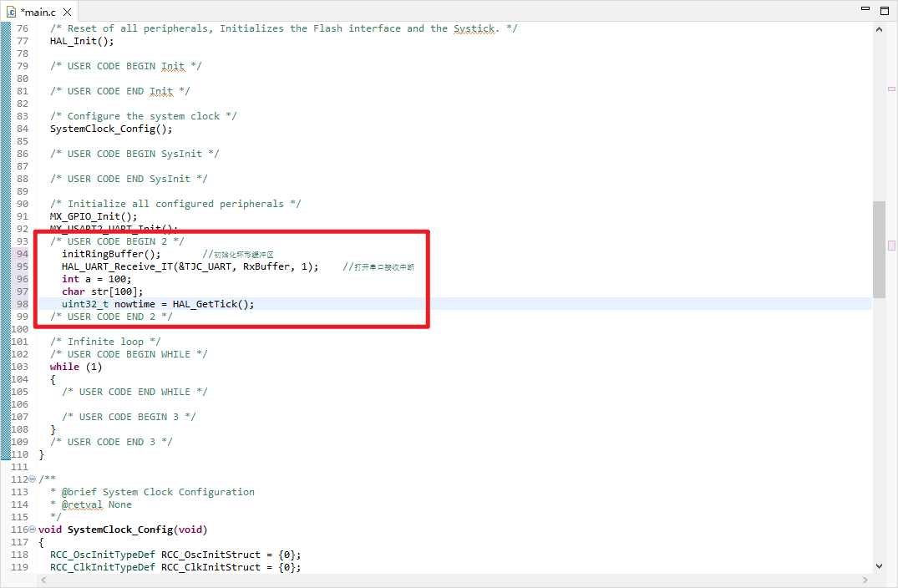Image resolution: width=898 pixels, height=588 pixels.
Task: Select the main.c tab
Action: (37, 11)
